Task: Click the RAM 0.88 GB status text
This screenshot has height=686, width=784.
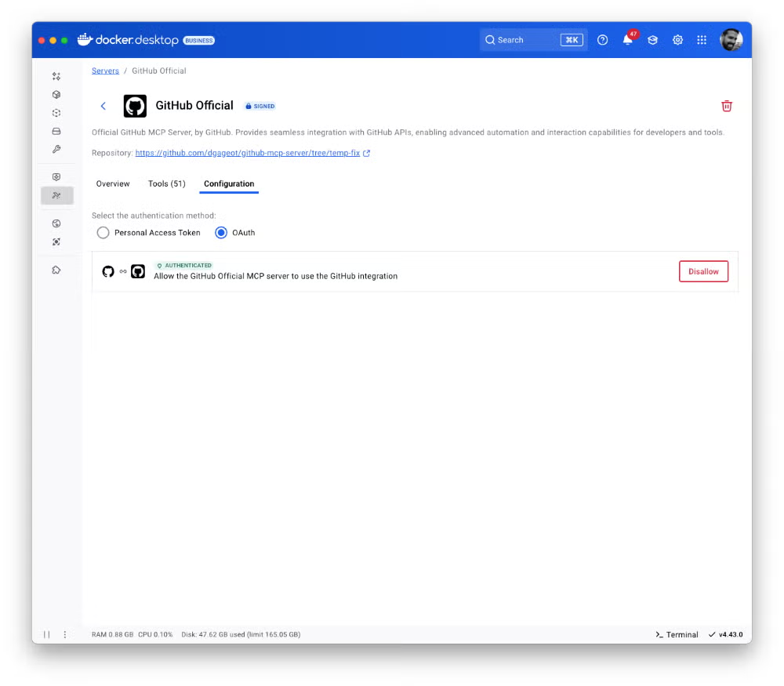Action: coord(112,634)
